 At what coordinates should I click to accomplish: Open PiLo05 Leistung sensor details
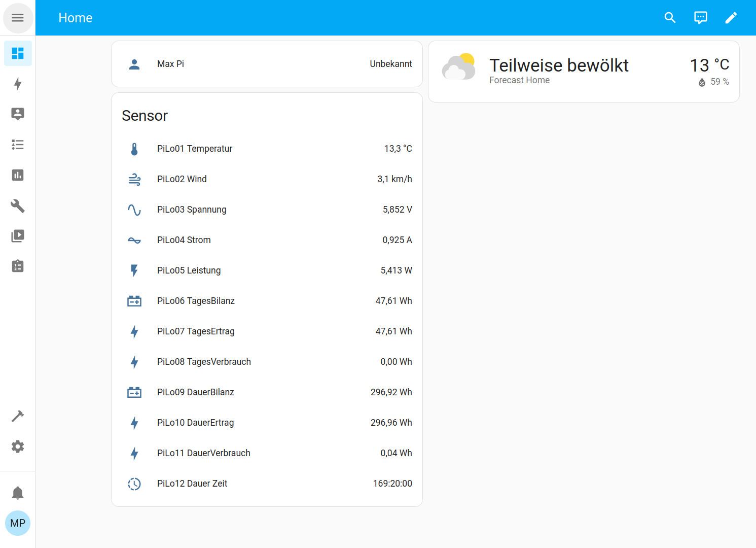[267, 270]
